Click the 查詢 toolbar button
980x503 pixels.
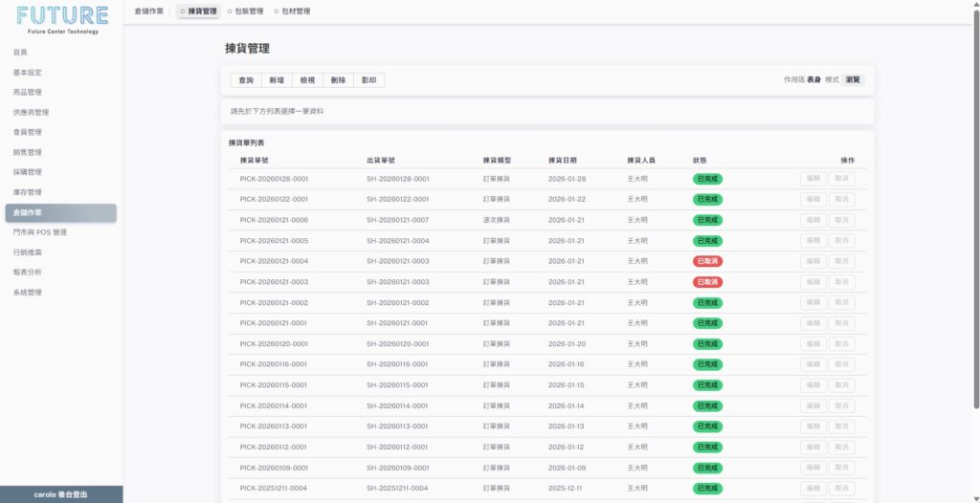click(x=246, y=80)
